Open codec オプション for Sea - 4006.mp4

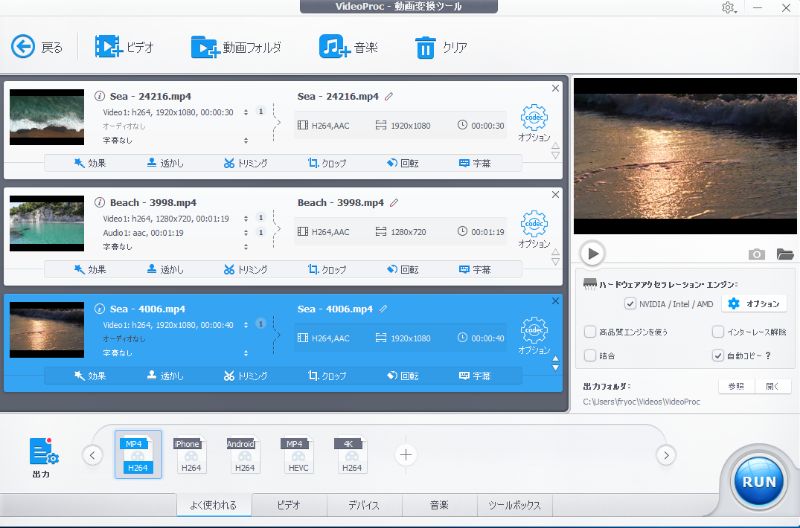point(534,336)
